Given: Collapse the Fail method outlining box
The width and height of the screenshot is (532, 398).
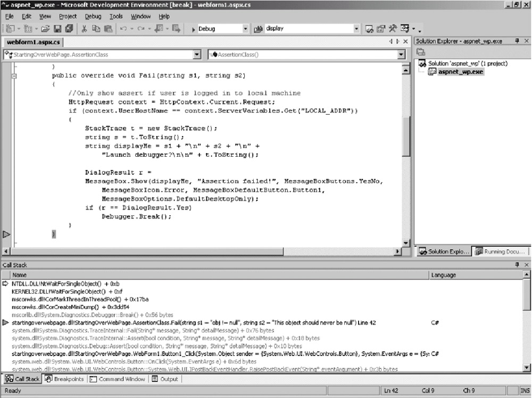Looking at the screenshot, I should pos(14,76).
